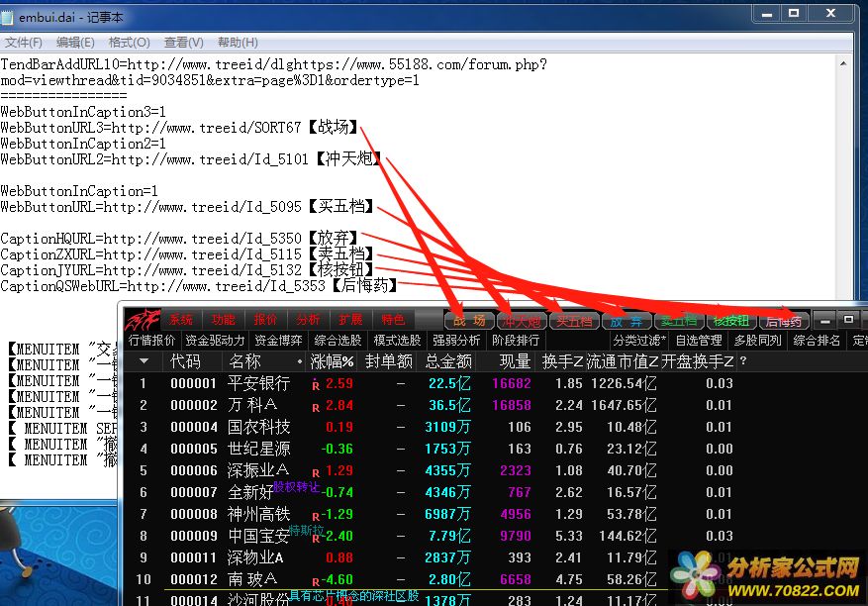This screenshot has width=868, height=606.
Task: Open Notepad's 查看(V) menu
Action: pyautogui.click(x=183, y=43)
